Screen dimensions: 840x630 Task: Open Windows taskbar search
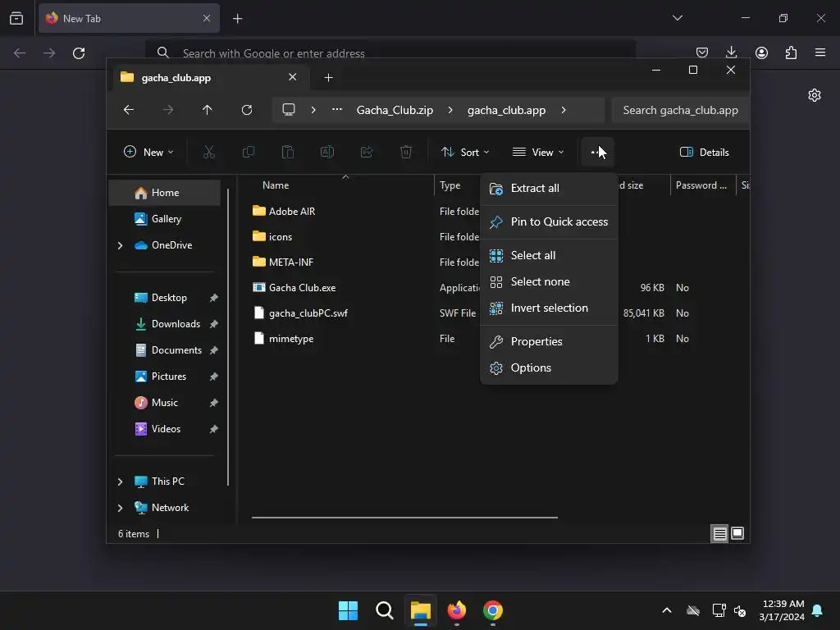384,610
